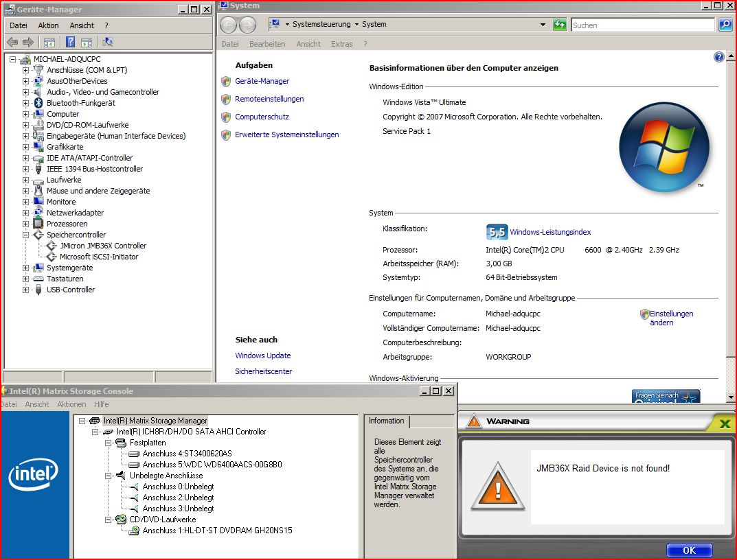This screenshot has width=737, height=560.
Task: Select AsusOtherDevices in device tree
Action: [77, 81]
